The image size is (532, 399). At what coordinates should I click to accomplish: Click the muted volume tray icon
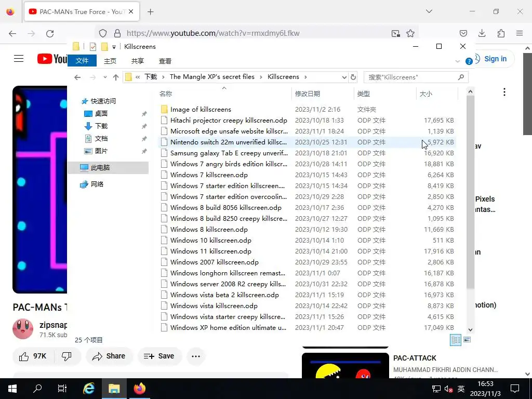coord(448,389)
